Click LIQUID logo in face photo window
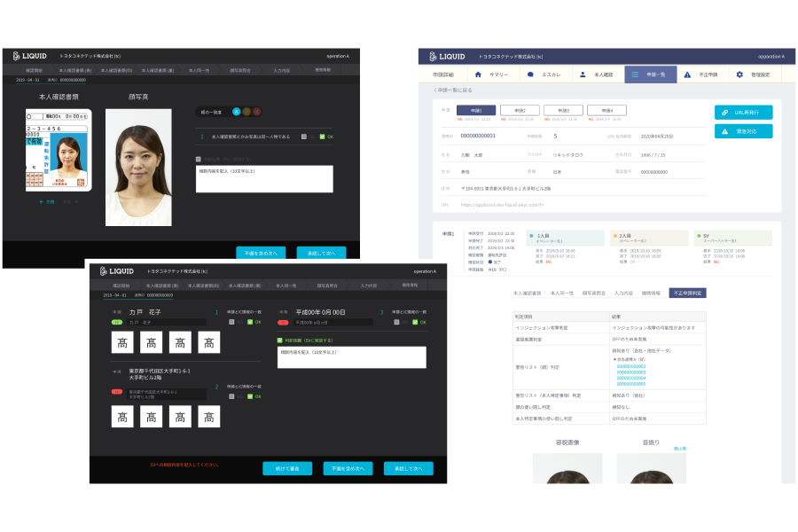798x532 pixels. (29, 56)
